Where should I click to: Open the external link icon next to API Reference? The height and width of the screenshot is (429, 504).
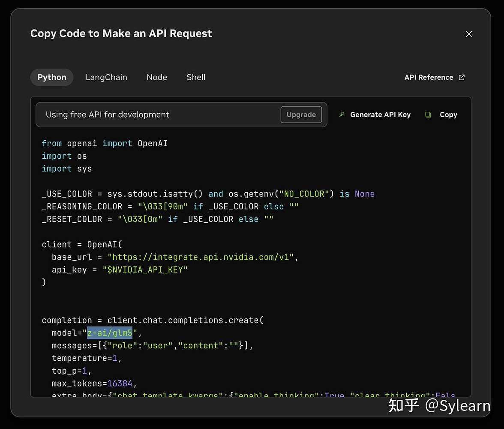pos(462,77)
